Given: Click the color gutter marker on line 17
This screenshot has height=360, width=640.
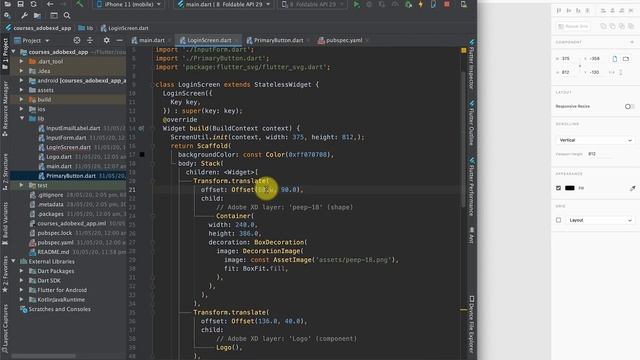Looking at the screenshot, I should pos(142,154).
